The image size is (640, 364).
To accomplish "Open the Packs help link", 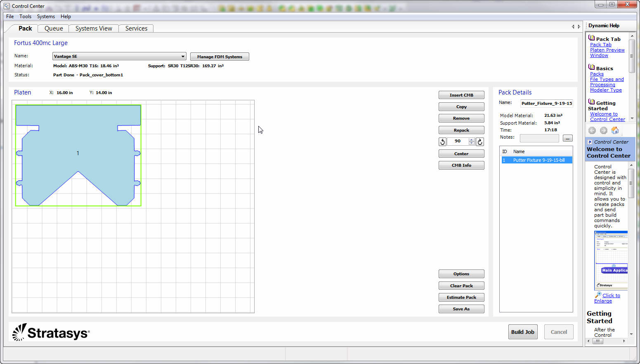I will coord(597,74).
